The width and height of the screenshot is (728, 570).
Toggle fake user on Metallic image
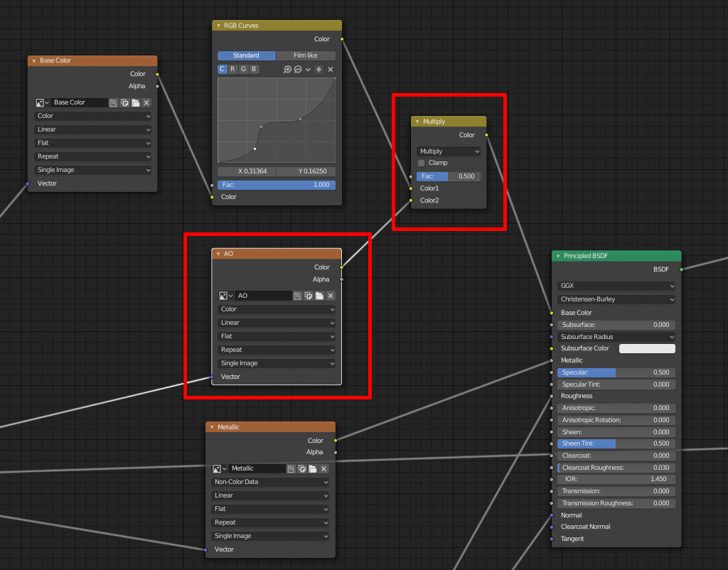291,469
